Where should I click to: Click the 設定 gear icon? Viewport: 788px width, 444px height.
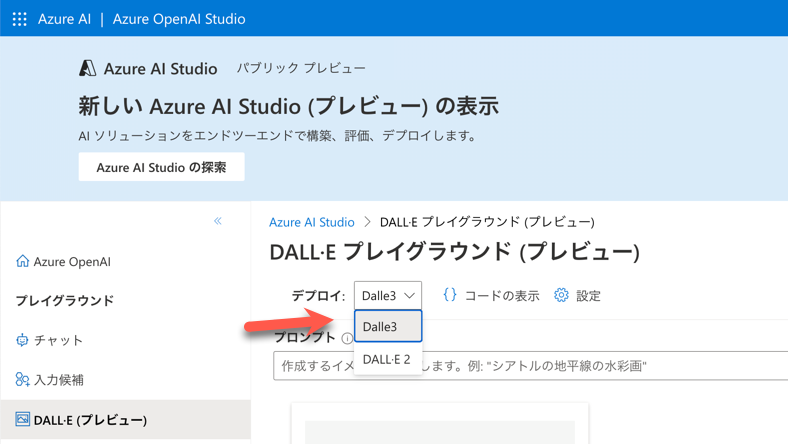(561, 295)
